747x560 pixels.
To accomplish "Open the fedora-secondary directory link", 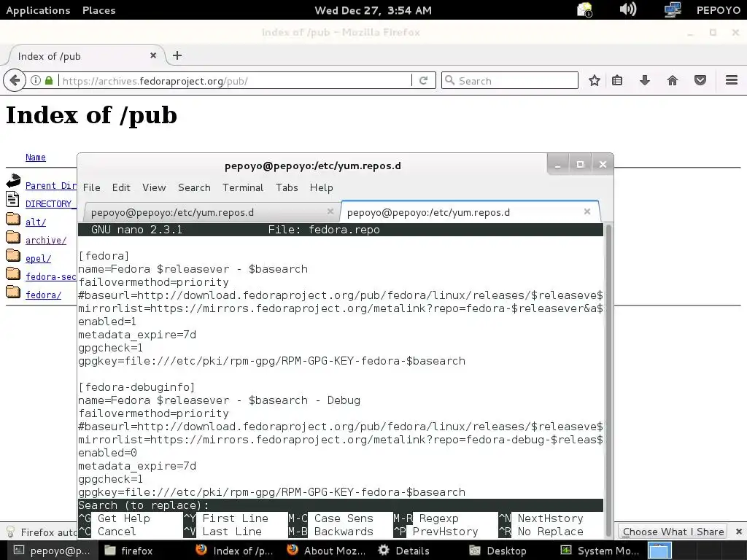I will pyautogui.click(x=51, y=276).
